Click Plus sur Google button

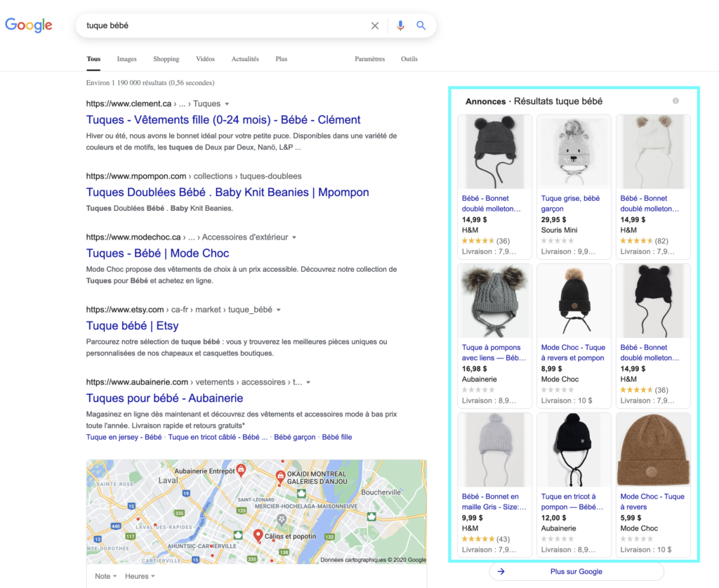pyautogui.click(x=576, y=571)
